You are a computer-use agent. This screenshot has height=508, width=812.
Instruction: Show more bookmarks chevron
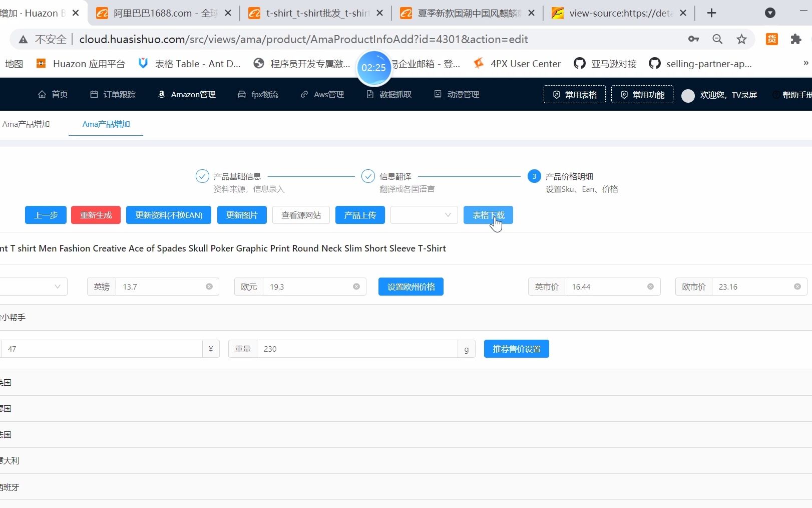(805, 63)
